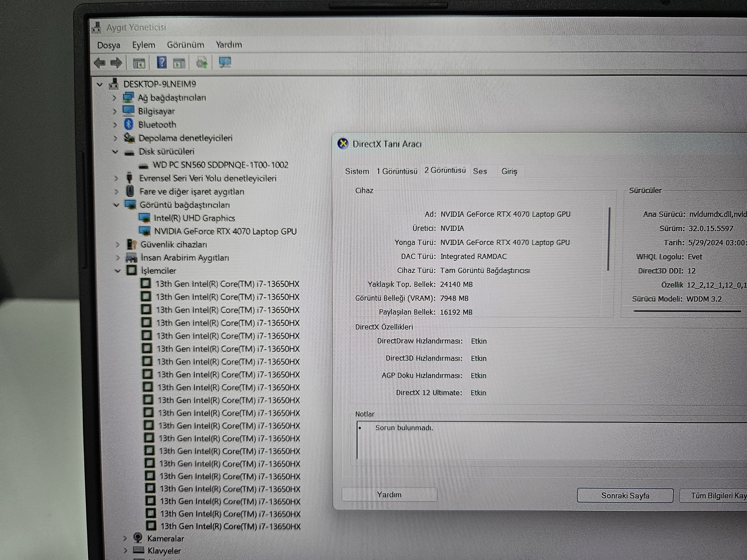
Task: Click the Forward arrow toolbar icon
Action: tap(116, 63)
